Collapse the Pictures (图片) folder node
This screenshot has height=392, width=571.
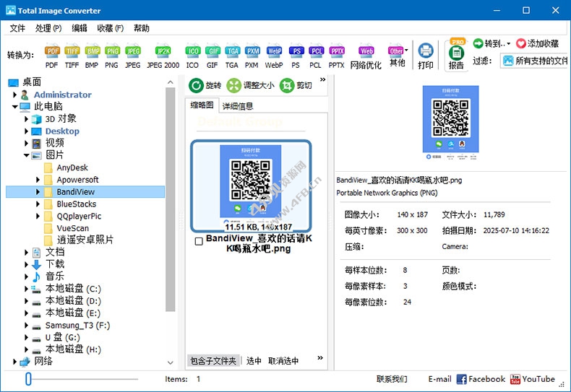point(27,155)
